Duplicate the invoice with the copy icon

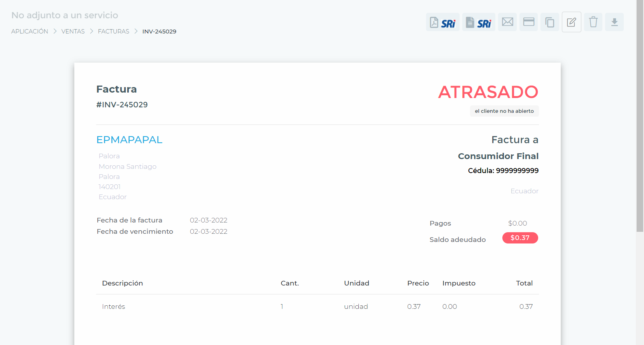point(549,22)
